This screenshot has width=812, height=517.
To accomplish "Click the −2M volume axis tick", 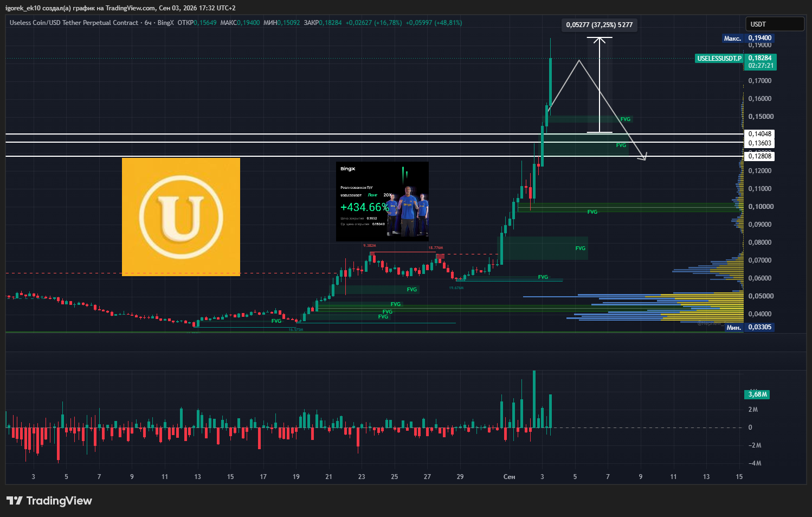I will [755, 445].
